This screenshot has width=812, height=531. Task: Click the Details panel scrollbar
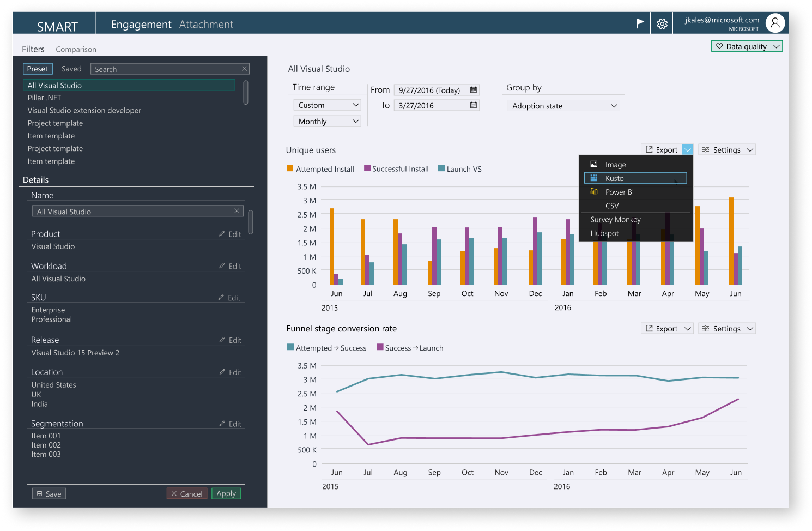pyautogui.click(x=251, y=222)
